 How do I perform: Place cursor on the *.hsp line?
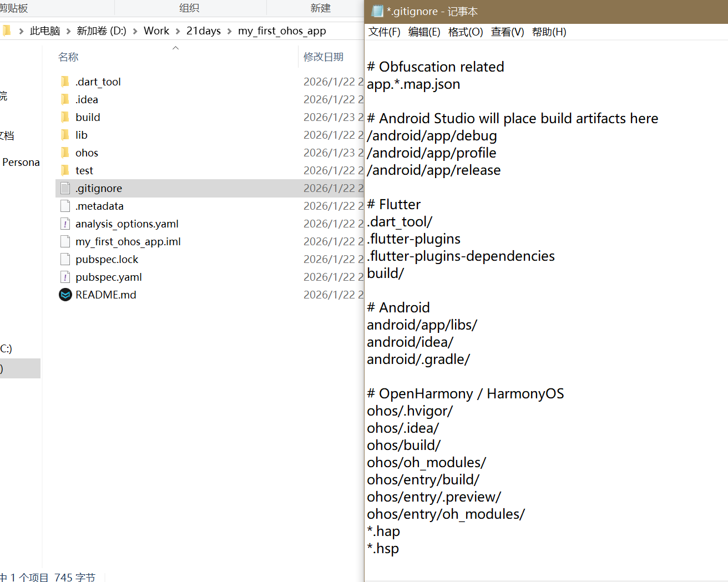click(x=383, y=548)
